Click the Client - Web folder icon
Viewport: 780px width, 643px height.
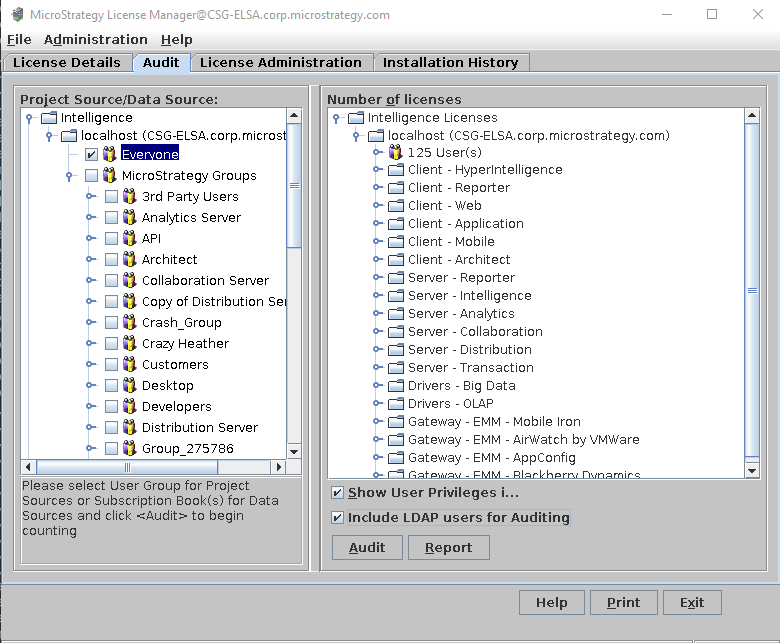pyautogui.click(x=396, y=206)
